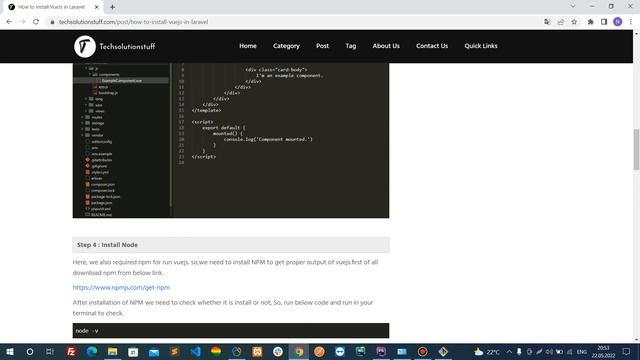Click the Step 4 : Install Node heading
This screenshot has width=640, height=360.
(x=107, y=245)
